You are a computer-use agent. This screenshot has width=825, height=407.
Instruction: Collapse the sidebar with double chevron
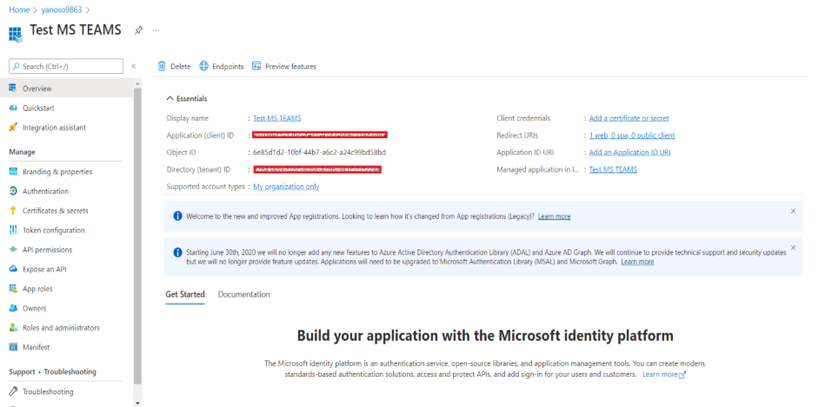point(134,66)
